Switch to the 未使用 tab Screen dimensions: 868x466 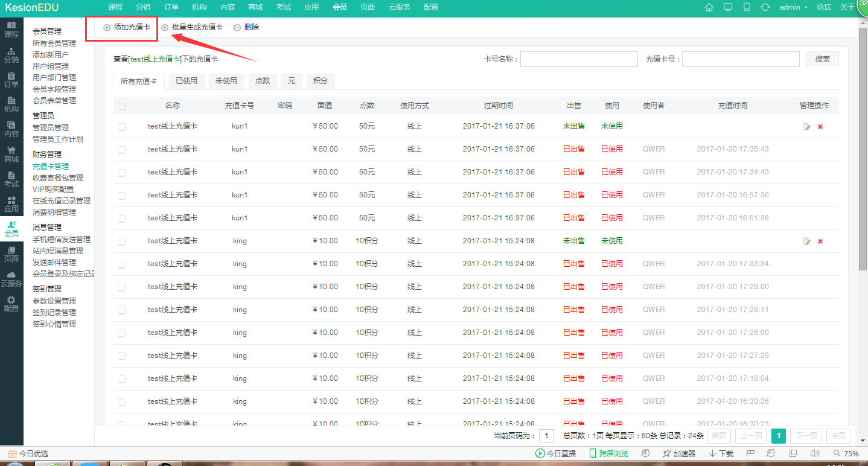(226, 80)
